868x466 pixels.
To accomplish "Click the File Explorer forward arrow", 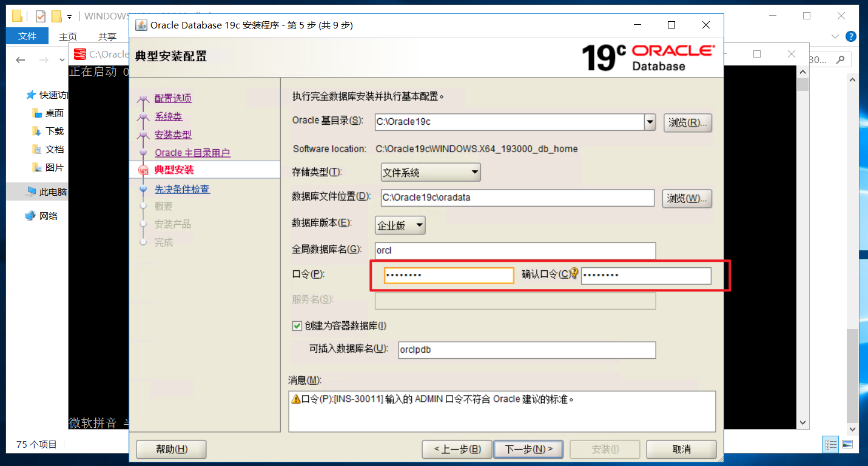I will tap(44, 59).
